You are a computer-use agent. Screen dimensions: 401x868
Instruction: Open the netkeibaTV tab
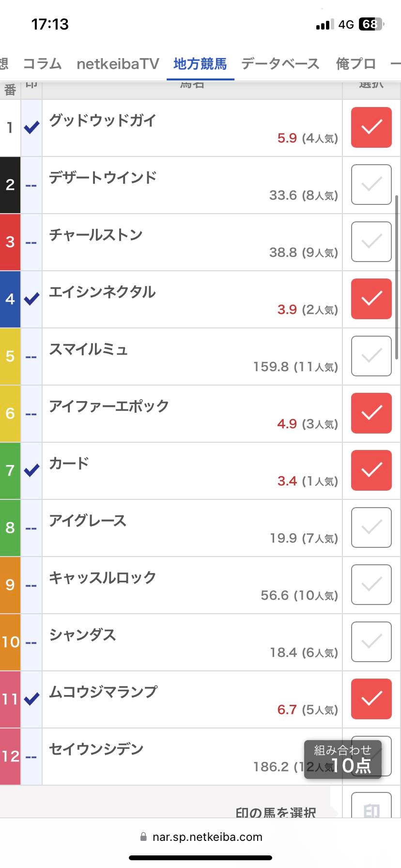pyautogui.click(x=118, y=64)
